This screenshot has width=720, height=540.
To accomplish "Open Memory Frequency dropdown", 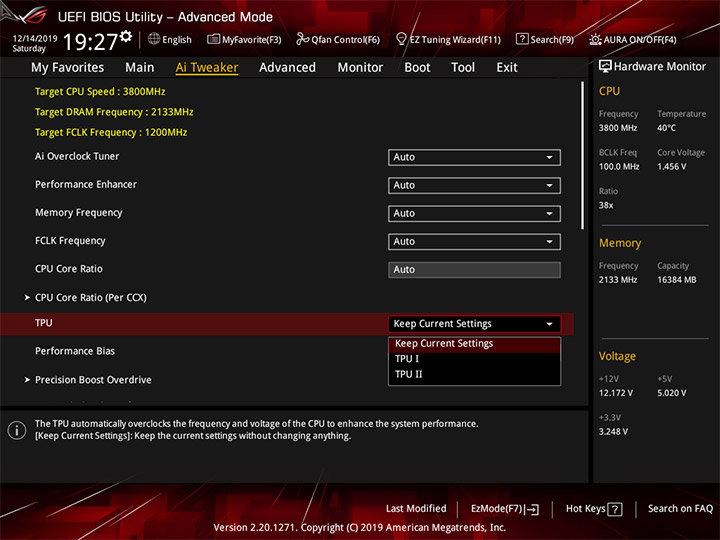I will click(x=474, y=214).
